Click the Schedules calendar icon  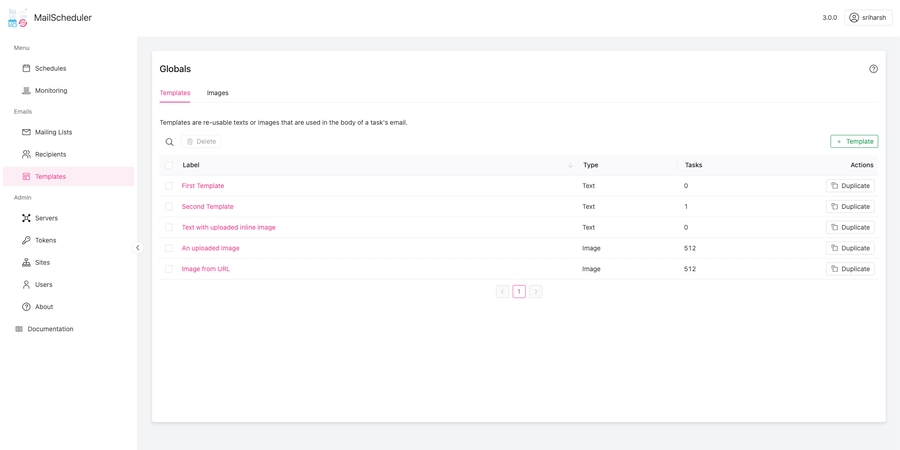26,68
